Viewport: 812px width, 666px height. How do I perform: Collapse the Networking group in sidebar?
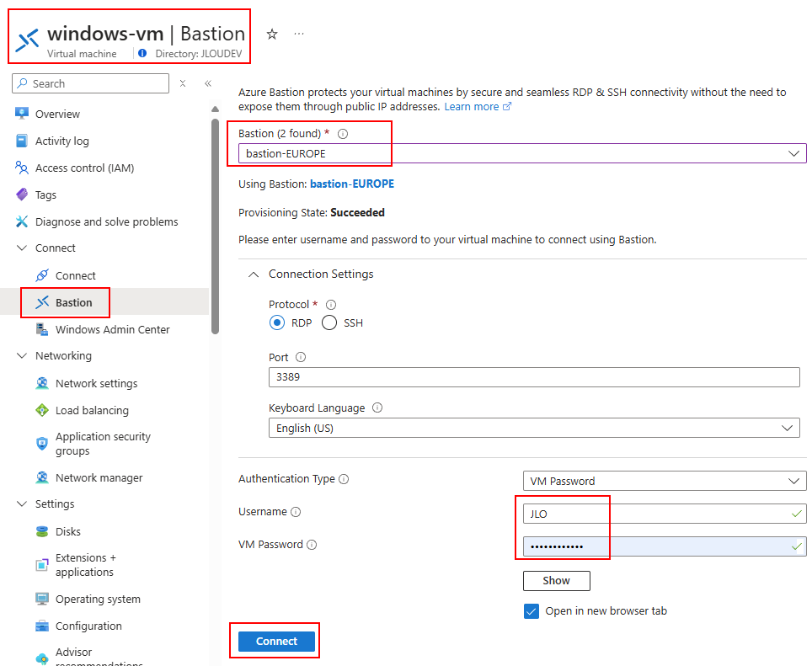point(22,355)
